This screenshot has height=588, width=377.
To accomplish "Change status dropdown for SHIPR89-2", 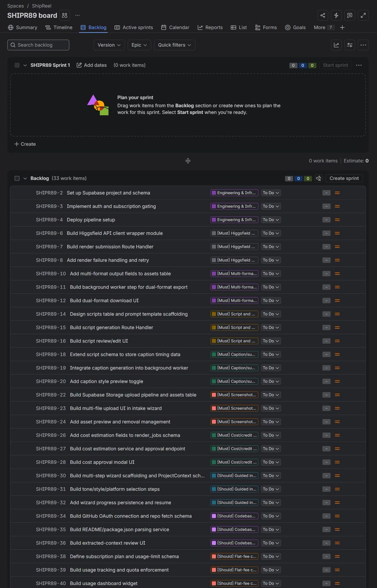I will click(x=271, y=193).
